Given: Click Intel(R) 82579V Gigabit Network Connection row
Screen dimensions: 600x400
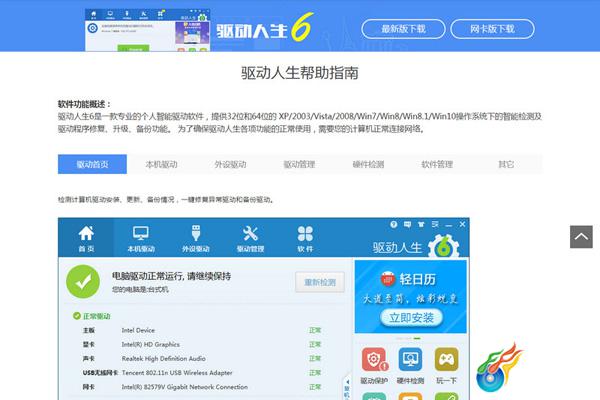Looking at the screenshot, I should tap(203, 387).
